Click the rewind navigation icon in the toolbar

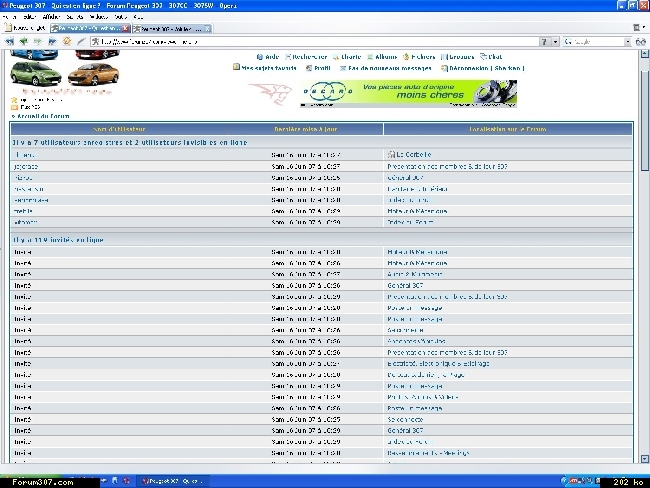click(9, 41)
